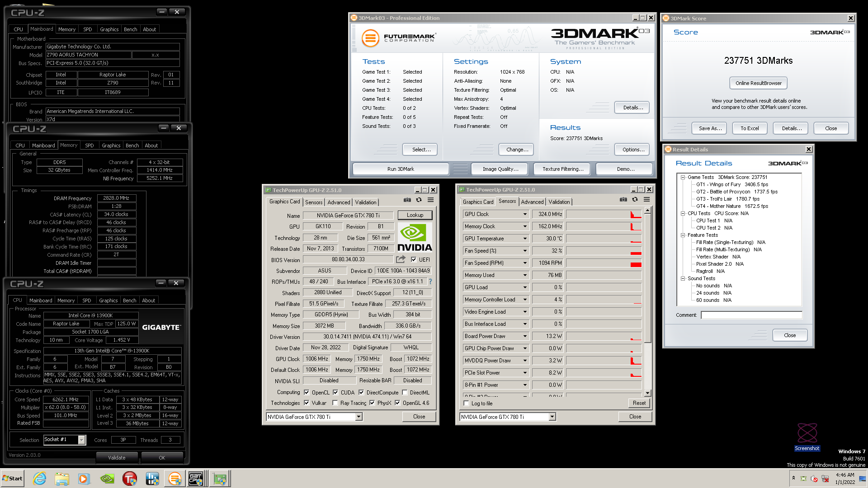Click the red T taskbar icon
This screenshot has width=868, height=488.
coord(130,479)
